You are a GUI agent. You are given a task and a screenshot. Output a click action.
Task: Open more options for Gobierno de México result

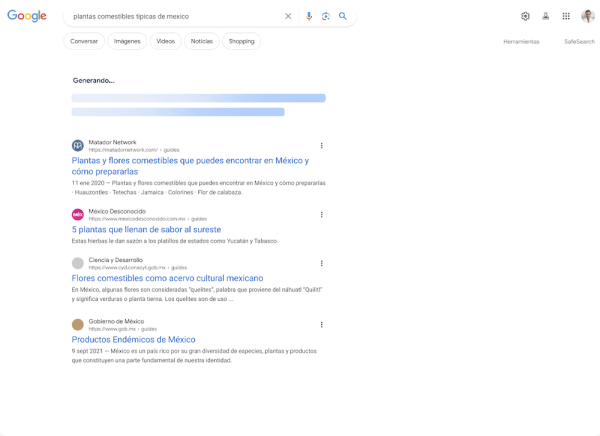click(x=321, y=324)
